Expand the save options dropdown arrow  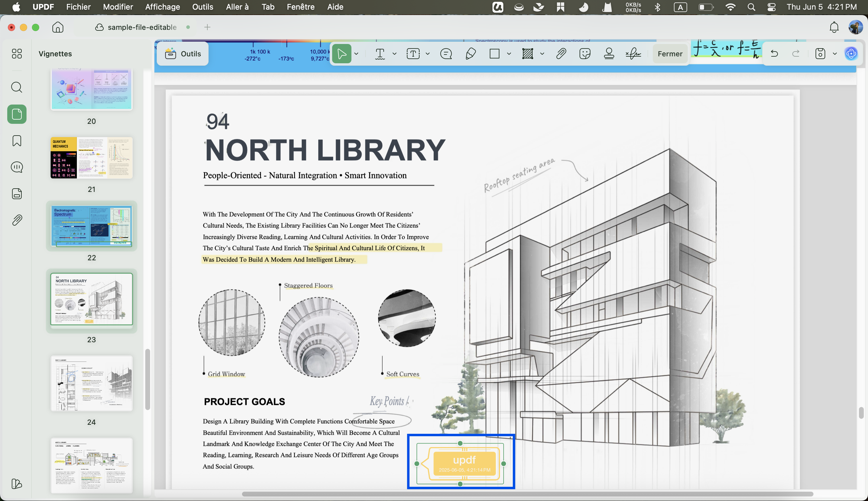[x=835, y=54]
